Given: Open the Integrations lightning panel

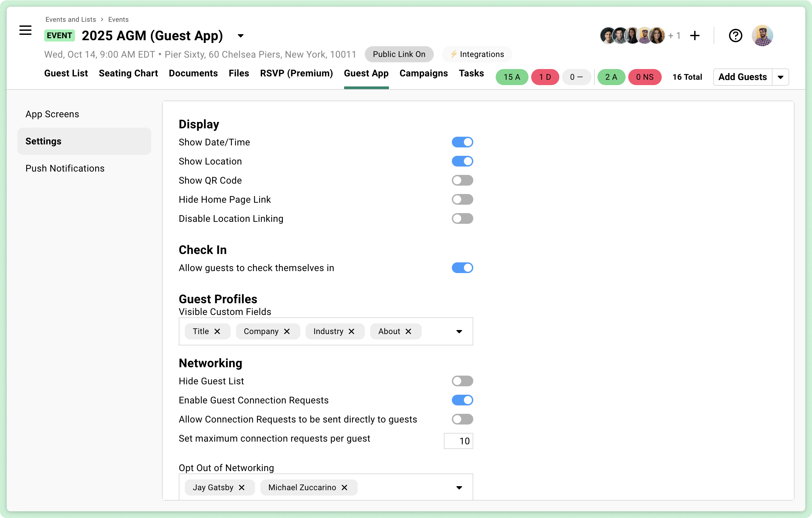Looking at the screenshot, I should click(477, 54).
